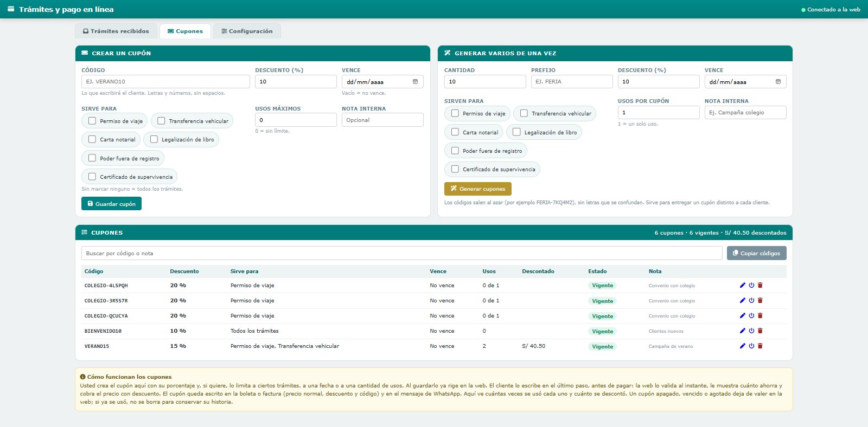
Task: Click the Cantidad field in Generar varios
Action: point(485,82)
